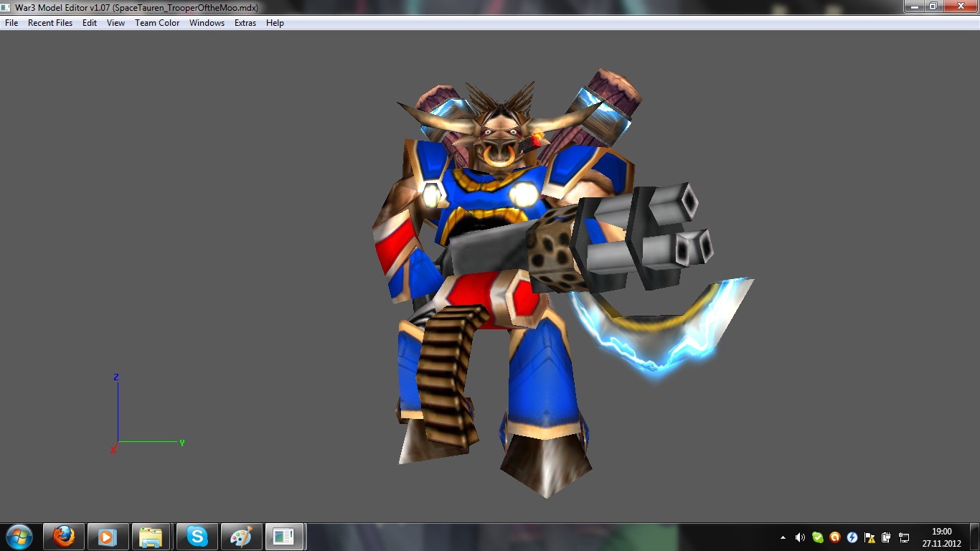Viewport: 980px width, 551px height.
Task: Restore down the Model Editor window
Action: pyautogui.click(x=934, y=6)
